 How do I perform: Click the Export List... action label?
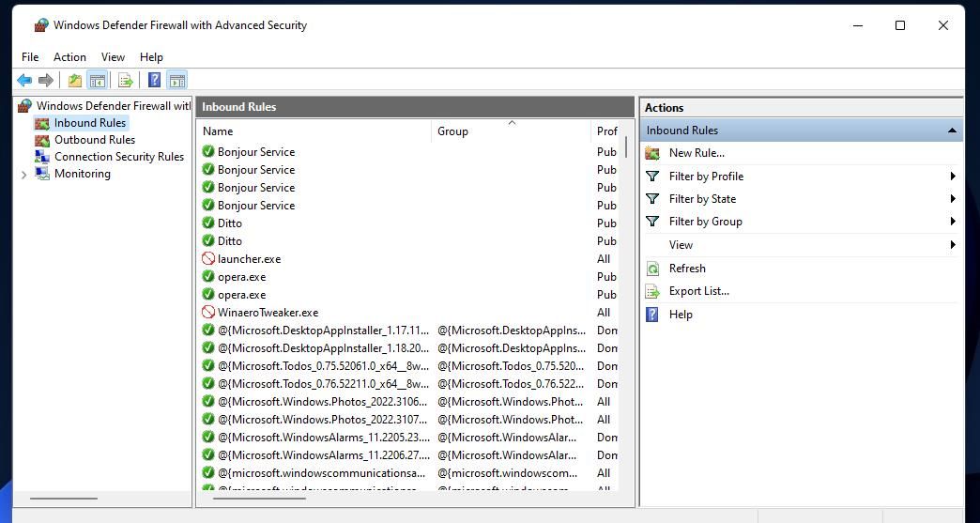[x=698, y=291]
